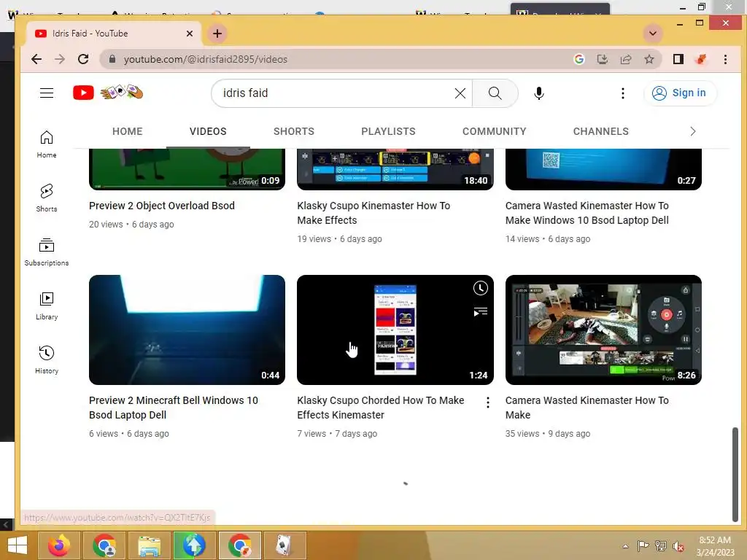Open the Preview 2 Minecraft Bell thumbnail
Image resolution: width=747 pixels, height=560 pixels.
187,330
